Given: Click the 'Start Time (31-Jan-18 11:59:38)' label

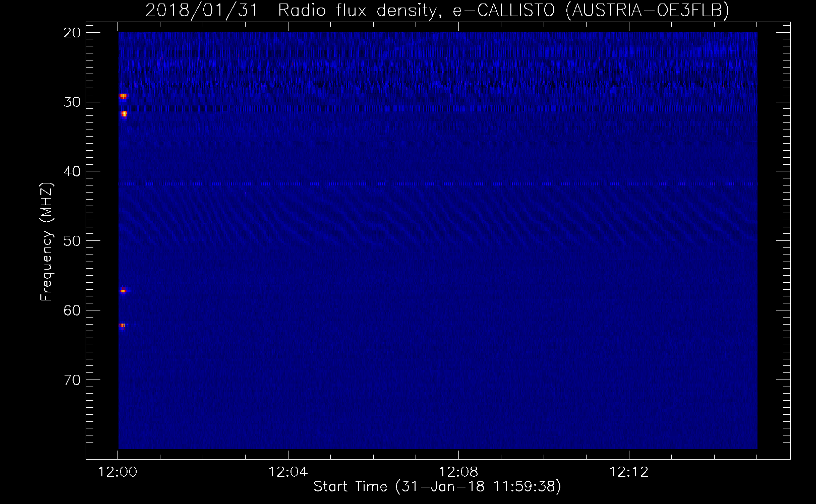Looking at the screenshot, I should (x=437, y=486).
